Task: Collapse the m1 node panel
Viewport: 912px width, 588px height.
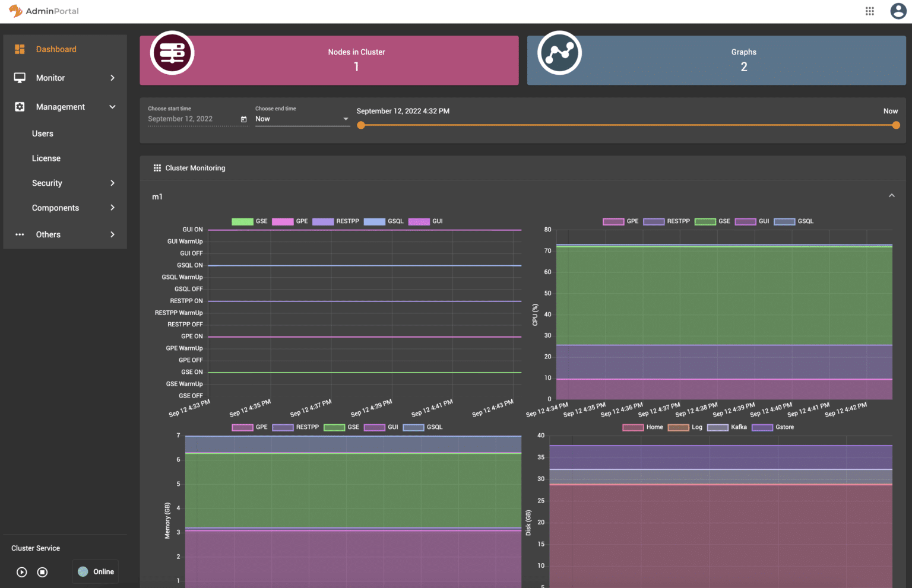Action: [x=891, y=196]
